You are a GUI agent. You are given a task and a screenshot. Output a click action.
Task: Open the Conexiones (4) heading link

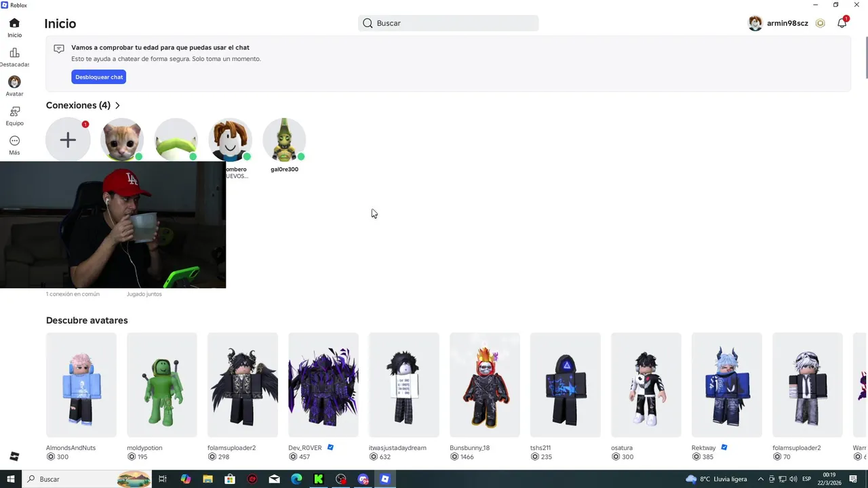coord(78,106)
